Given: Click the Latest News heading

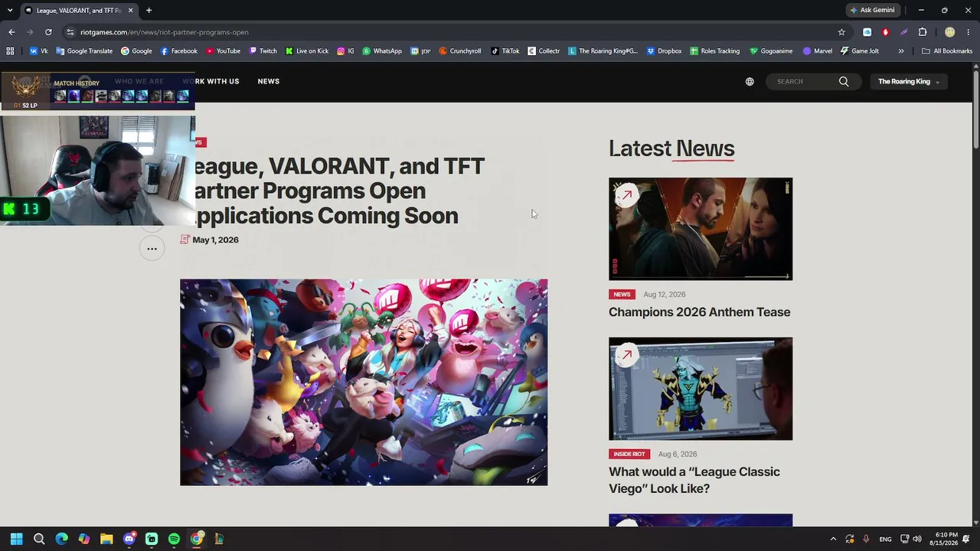Looking at the screenshot, I should pos(671,148).
